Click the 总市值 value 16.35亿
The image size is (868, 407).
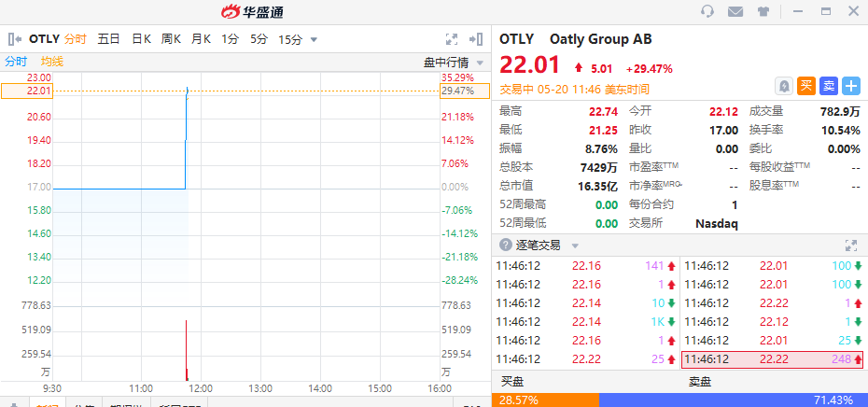pyautogui.click(x=598, y=186)
